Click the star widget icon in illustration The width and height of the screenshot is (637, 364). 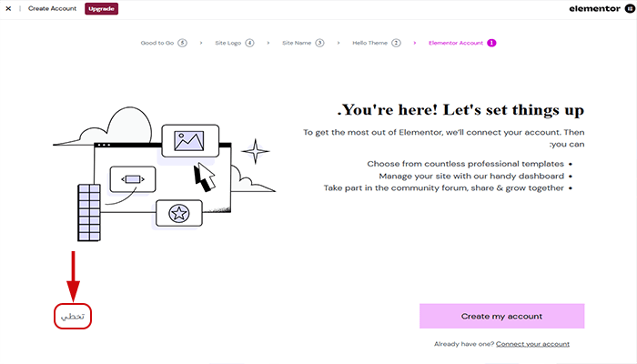(x=178, y=214)
